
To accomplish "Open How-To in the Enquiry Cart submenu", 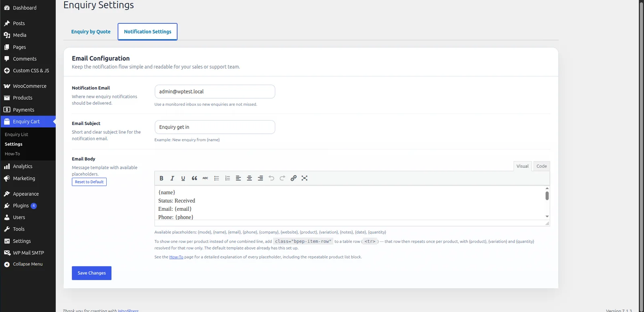I will click(12, 154).
